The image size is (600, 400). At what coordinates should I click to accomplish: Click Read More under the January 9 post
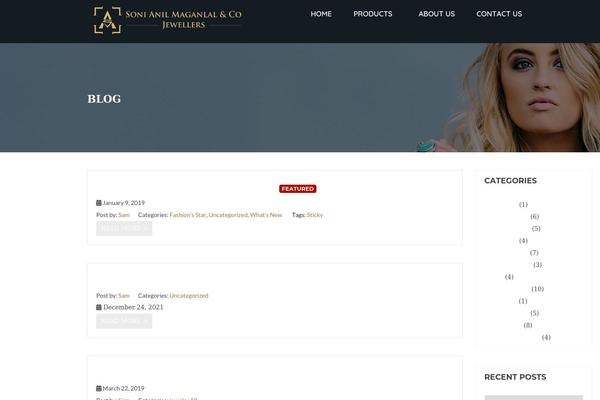124,229
